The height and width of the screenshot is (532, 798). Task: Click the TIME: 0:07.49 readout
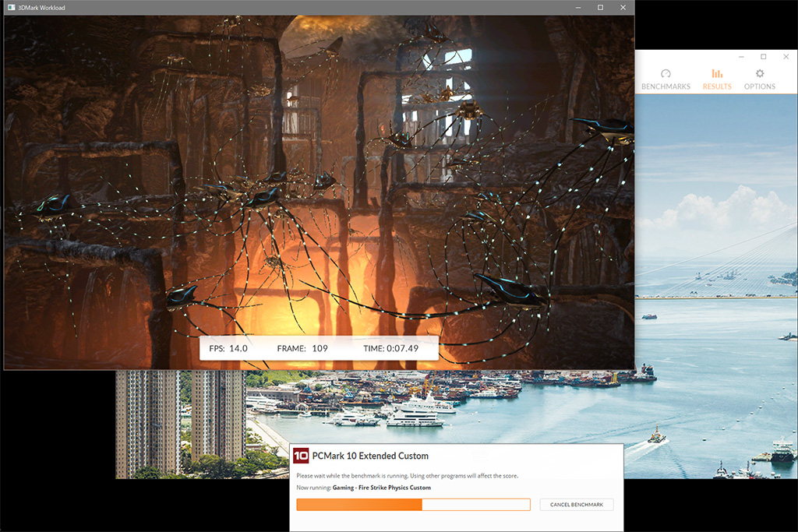click(391, 348)
